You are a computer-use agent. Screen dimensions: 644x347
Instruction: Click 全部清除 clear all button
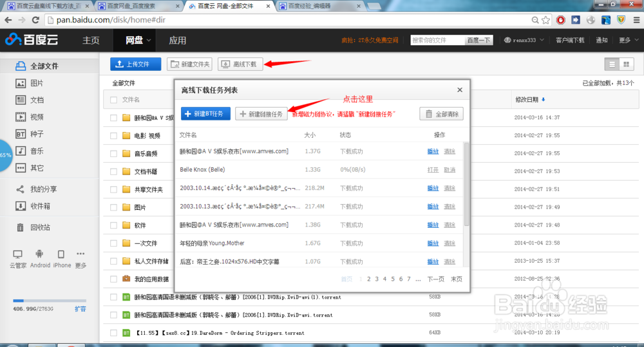point(442,114)
